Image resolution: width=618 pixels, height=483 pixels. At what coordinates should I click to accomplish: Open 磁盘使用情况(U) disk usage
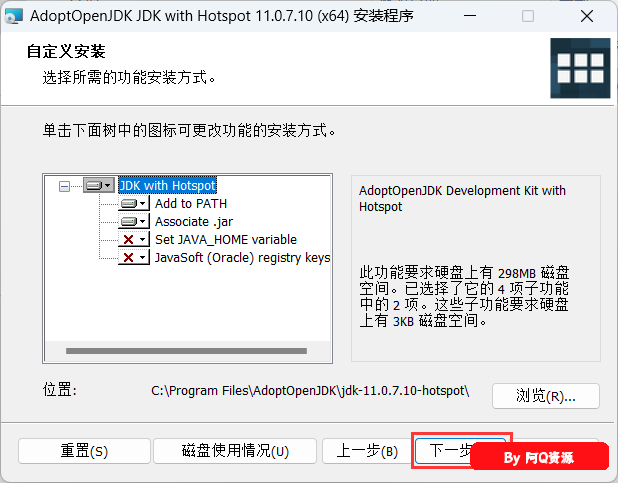235,451
